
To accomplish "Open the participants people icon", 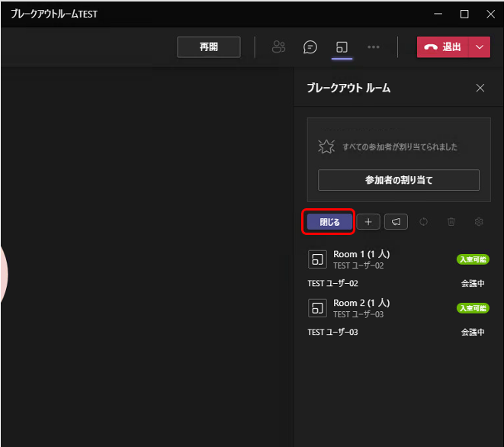I will tap(278, 47).
